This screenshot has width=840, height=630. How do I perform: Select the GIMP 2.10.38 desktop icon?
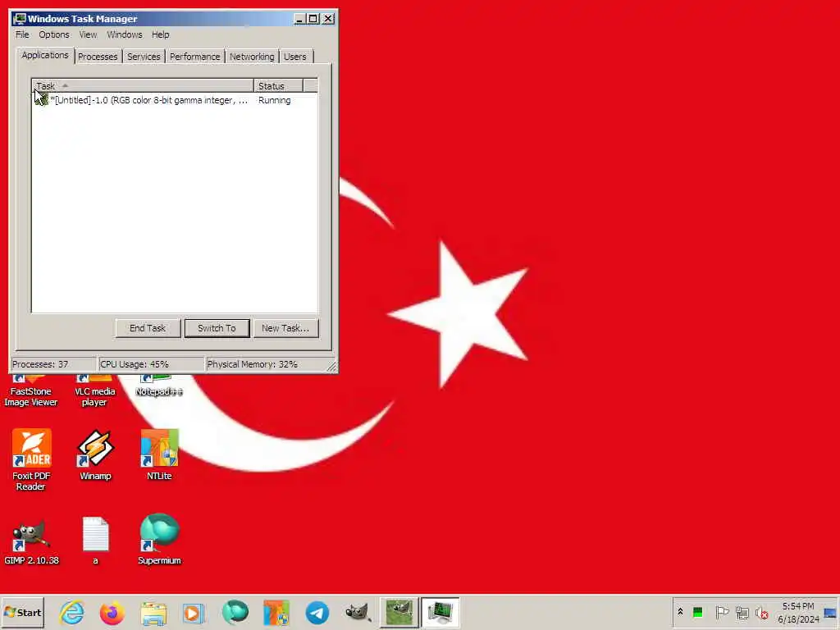pos(31,539)
